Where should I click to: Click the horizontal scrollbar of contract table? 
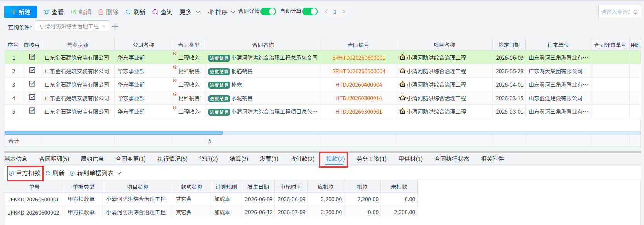tap(114, 133)
